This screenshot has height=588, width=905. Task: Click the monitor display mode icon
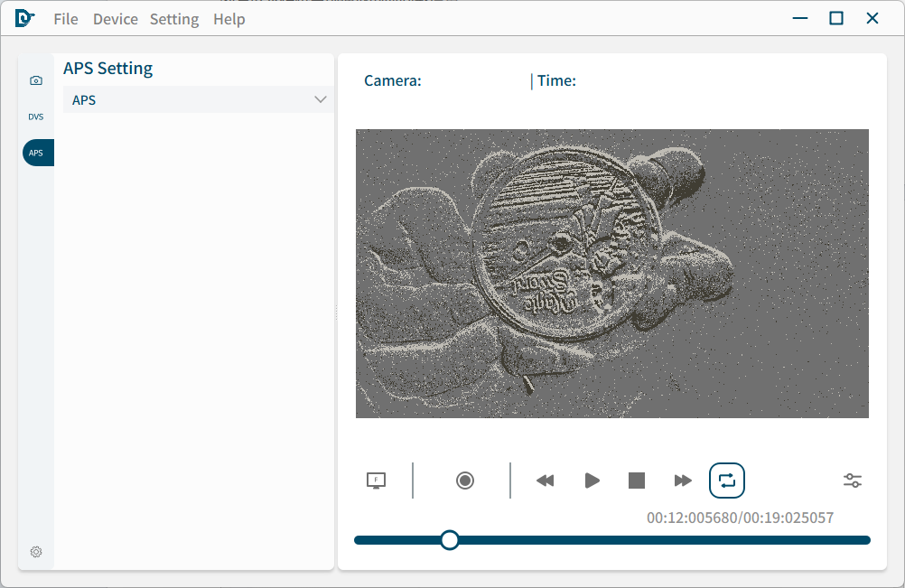pyautogui.click(x=377, y=481)
